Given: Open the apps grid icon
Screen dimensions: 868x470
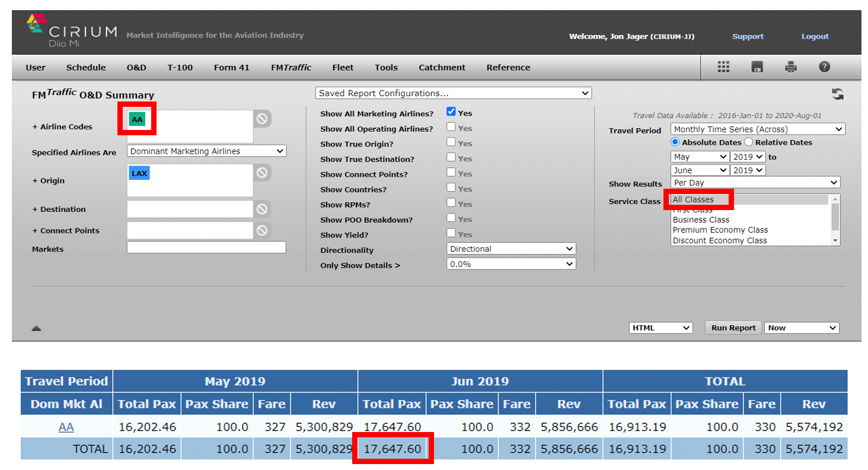Looking at the screenshot, I should (x=723, y=67).
